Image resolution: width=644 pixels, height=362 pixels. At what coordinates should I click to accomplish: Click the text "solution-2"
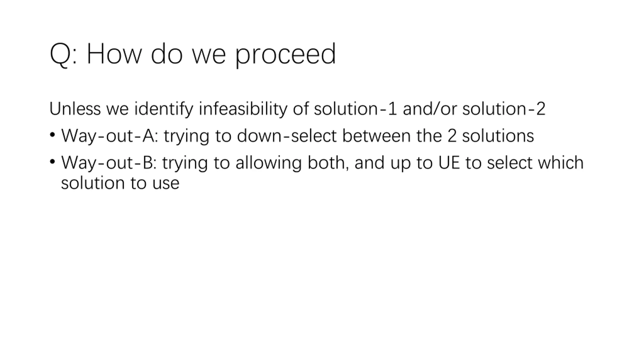pos(504,109)
